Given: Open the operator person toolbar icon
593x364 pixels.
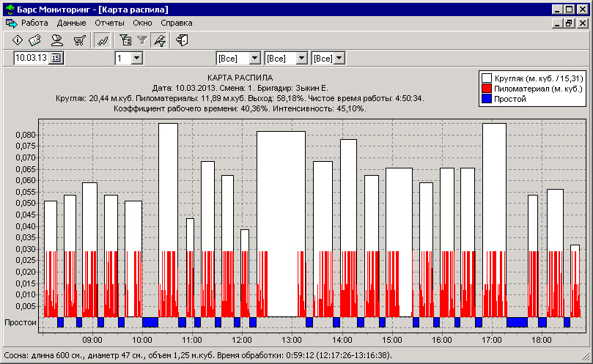Looking at the screenshot, I should [x=56, y=40].
